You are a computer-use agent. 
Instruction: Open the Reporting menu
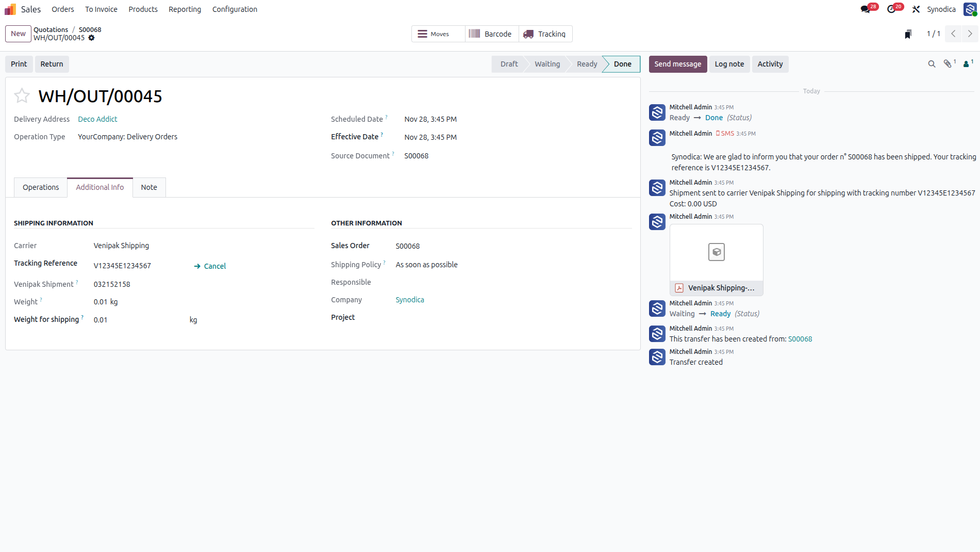[185, 9]
